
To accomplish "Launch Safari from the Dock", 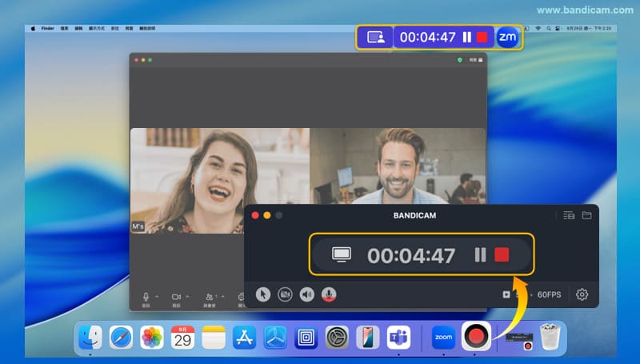I will click(x=122, y=338).
